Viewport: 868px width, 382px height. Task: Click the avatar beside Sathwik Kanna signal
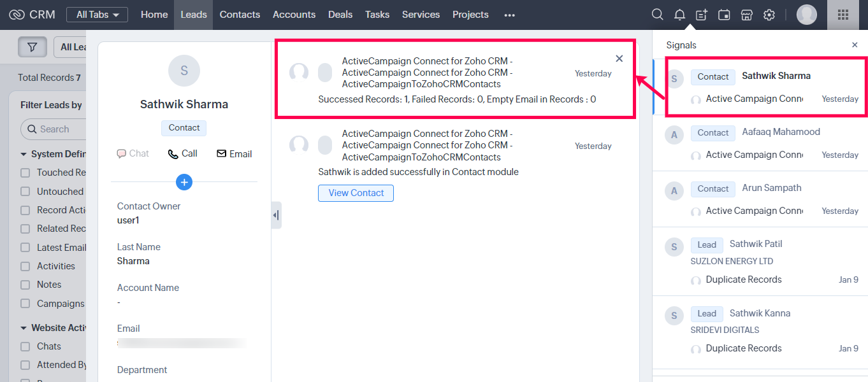pyautogui.click(x=674, y=315)
